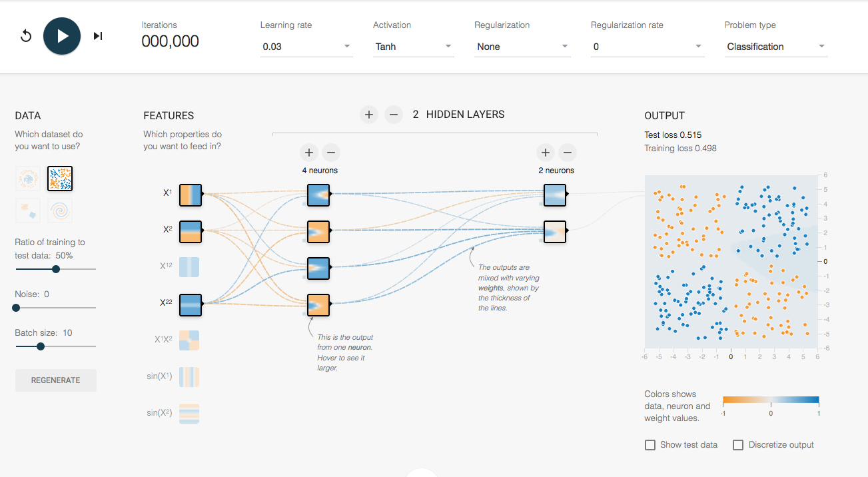Select the spiral dataset thumbnail

(x=60, y=211)
